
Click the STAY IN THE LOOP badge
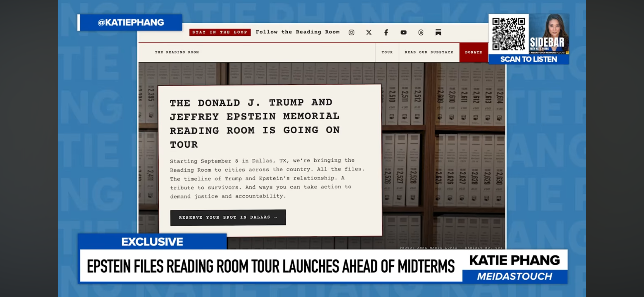click(220, 32)
